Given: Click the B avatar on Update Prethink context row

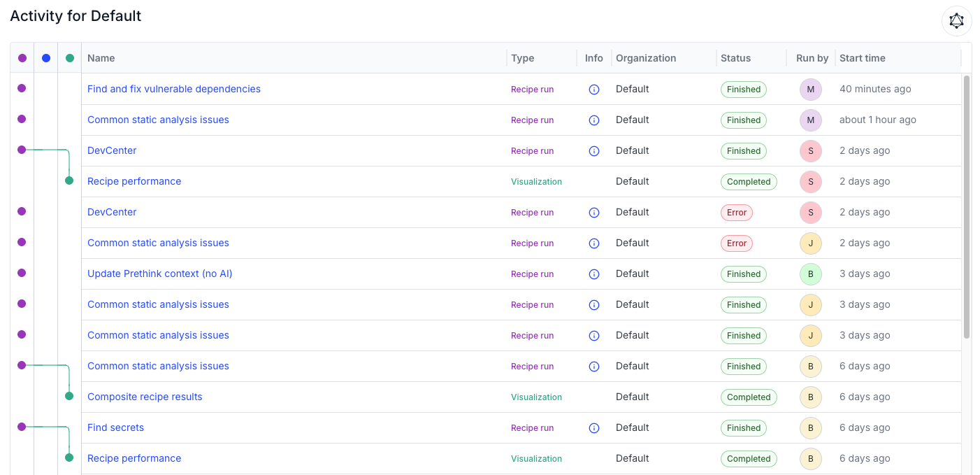Looking at the screenshot, I should pos(811,274).
